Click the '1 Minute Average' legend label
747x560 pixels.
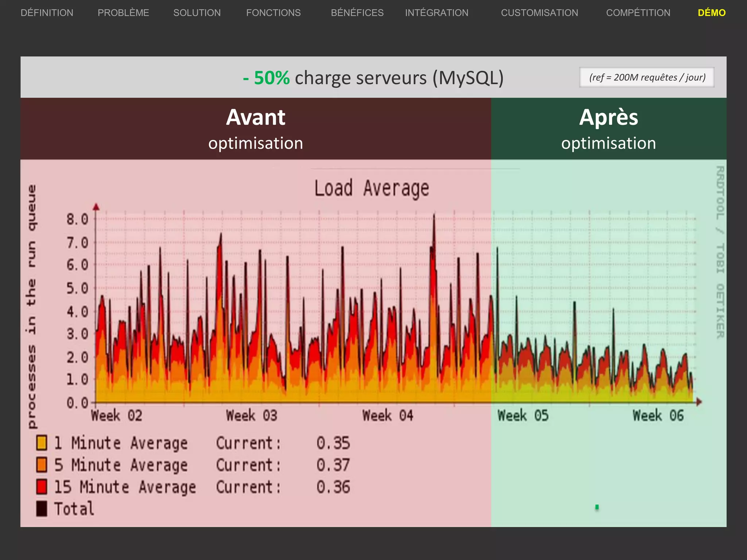click(x=121, y=443)
